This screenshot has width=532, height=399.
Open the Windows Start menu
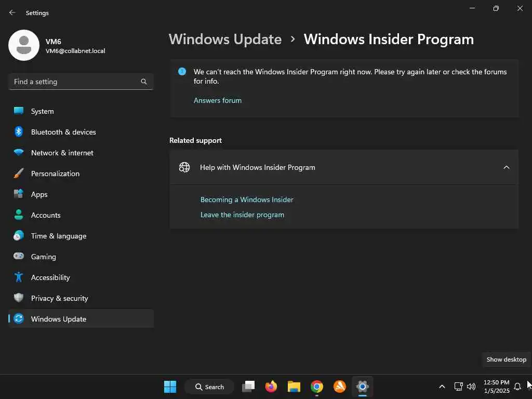point(170,387)
